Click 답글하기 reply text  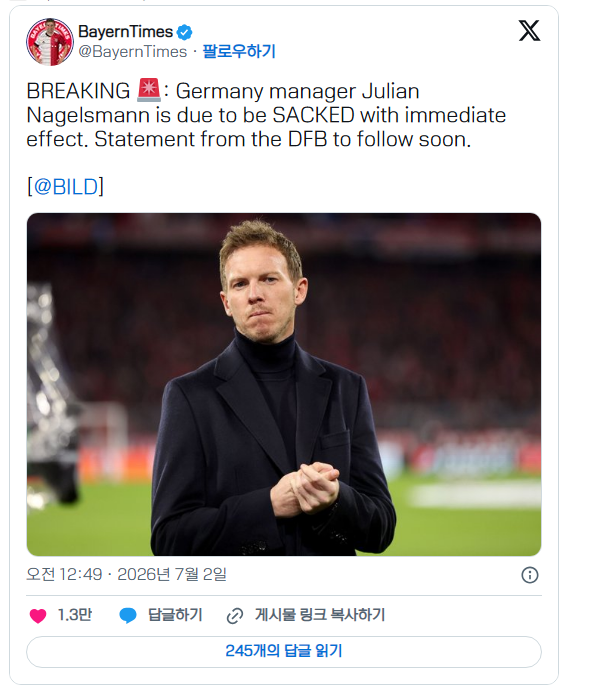pyautogui.click(x=175, y=615)
